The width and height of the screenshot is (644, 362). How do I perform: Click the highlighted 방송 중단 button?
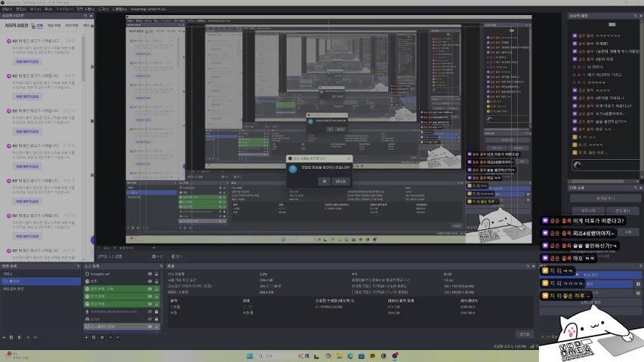[590, 275]
